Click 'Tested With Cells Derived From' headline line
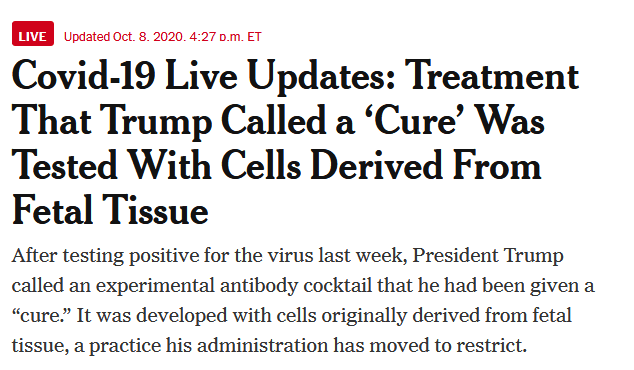This screenshot has height=370, width=634. 277,165
